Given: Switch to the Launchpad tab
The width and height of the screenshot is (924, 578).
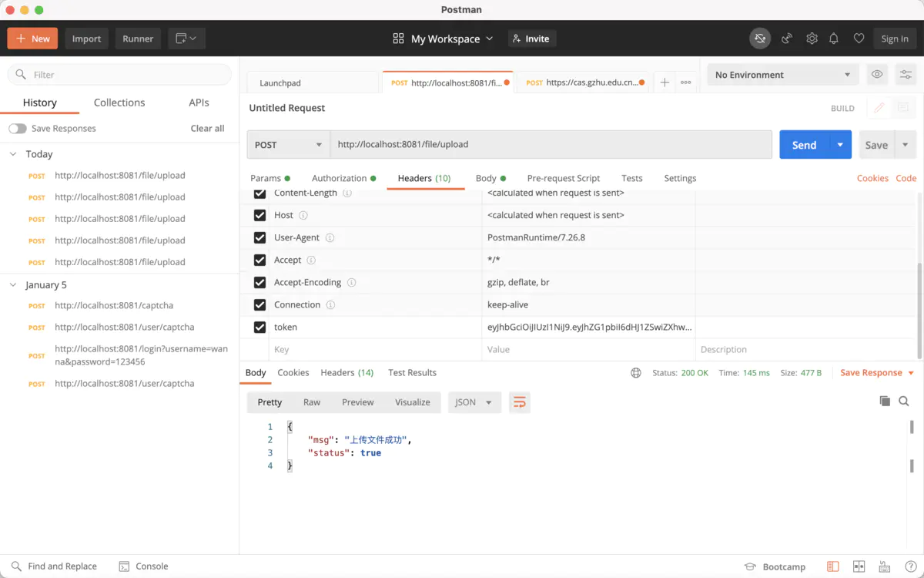Looking at the screenshot, I should 313,82.
